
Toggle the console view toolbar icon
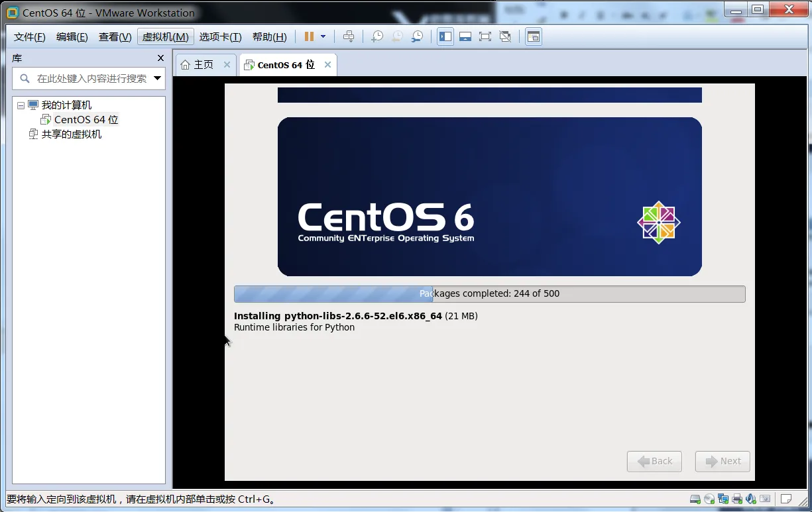tap(534, 36)
